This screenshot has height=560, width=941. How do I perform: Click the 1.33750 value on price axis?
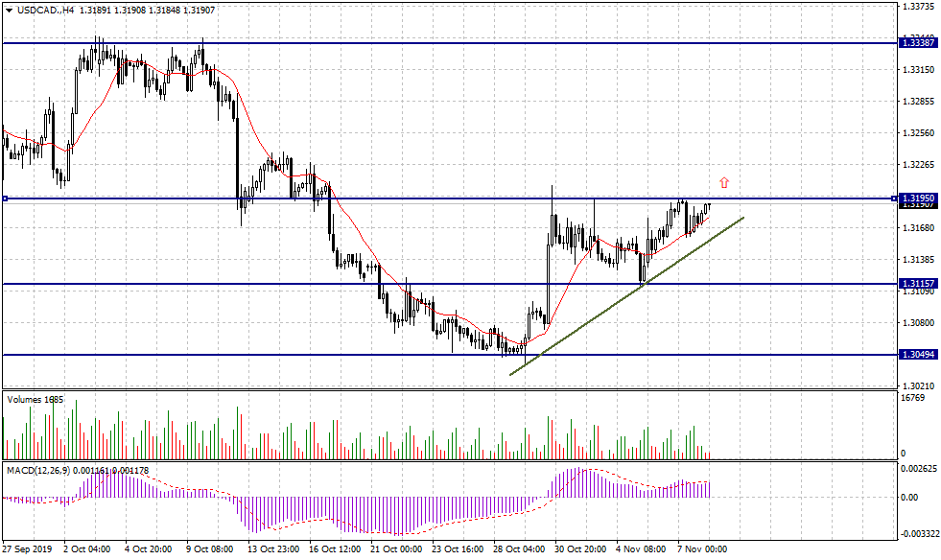(919, 7)
